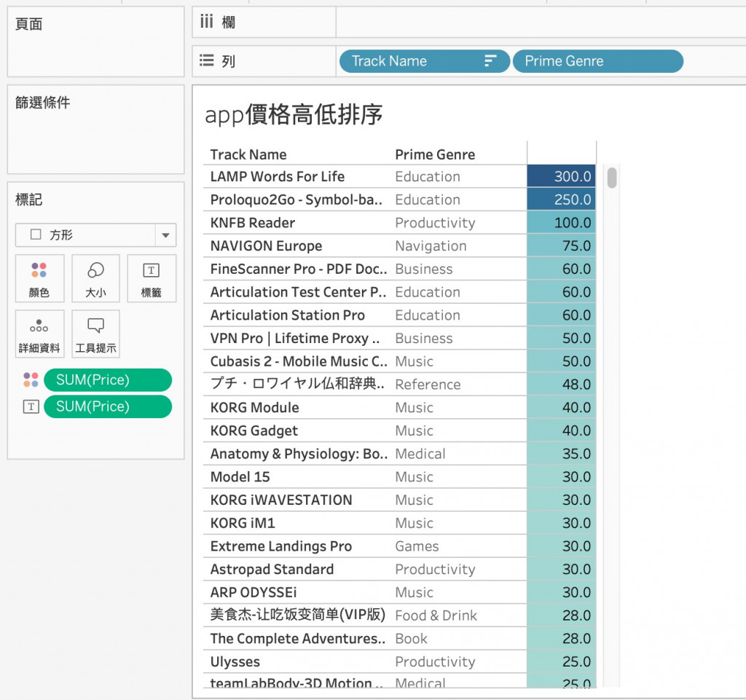The height and width of the screenshot is (700, 746).
Task: Select the Cubasis 2 - Mobile Music C.. row
Action: pos(299,361)
